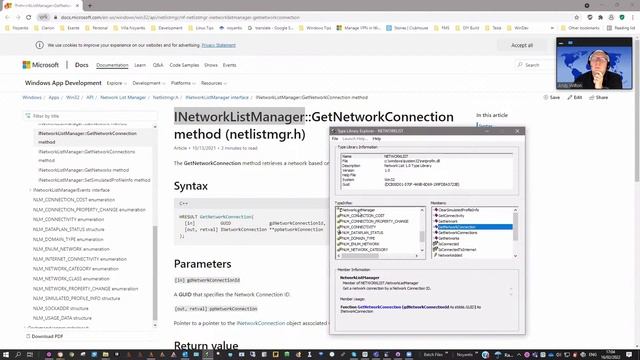Screen dimensions: 640x360
Task: Expand the Platforms dropdown menu
Action: pos(183,83)
